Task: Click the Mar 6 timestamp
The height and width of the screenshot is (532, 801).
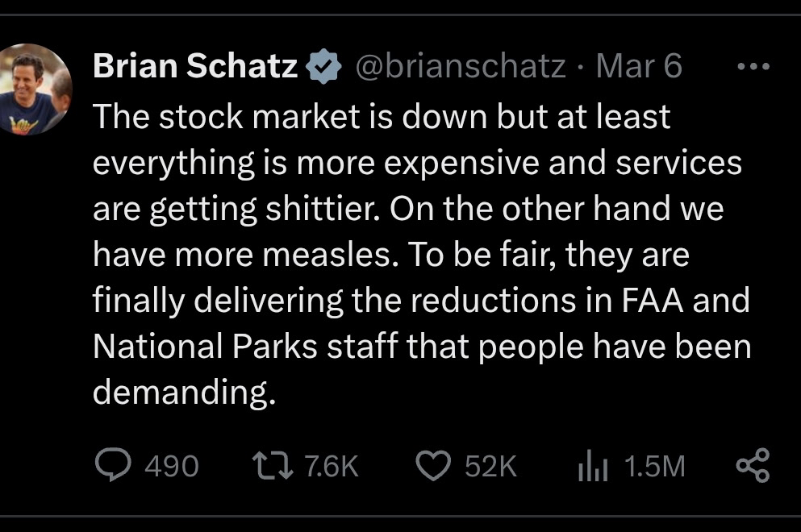Action: (x=638, y=67)
